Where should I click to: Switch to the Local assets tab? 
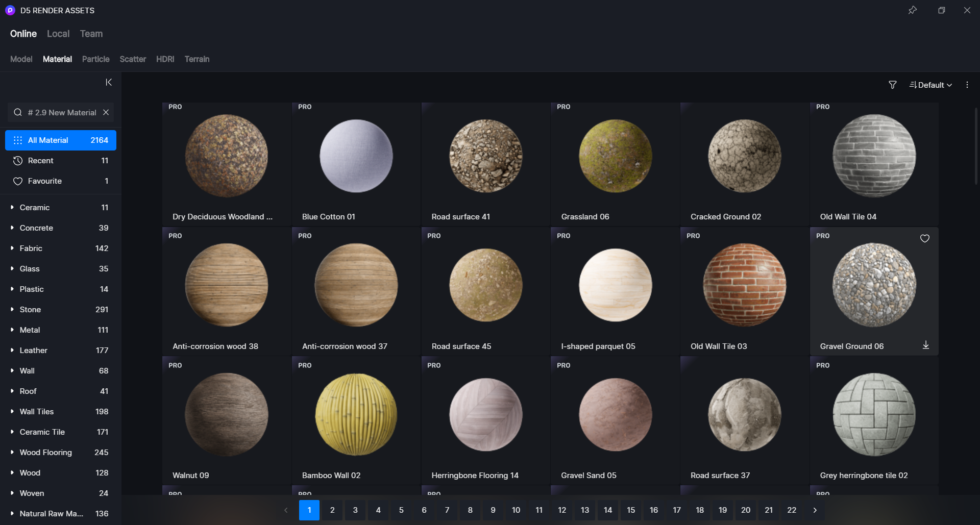(58, 34)
